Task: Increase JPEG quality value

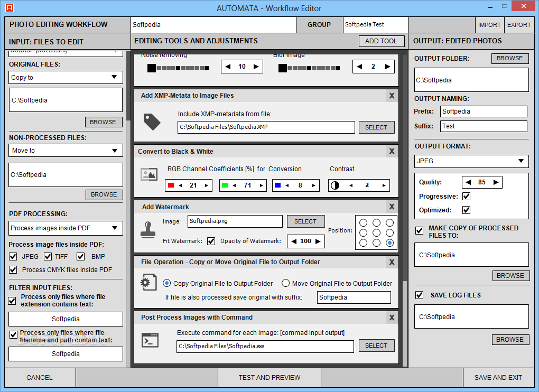Action: [496, 182]
